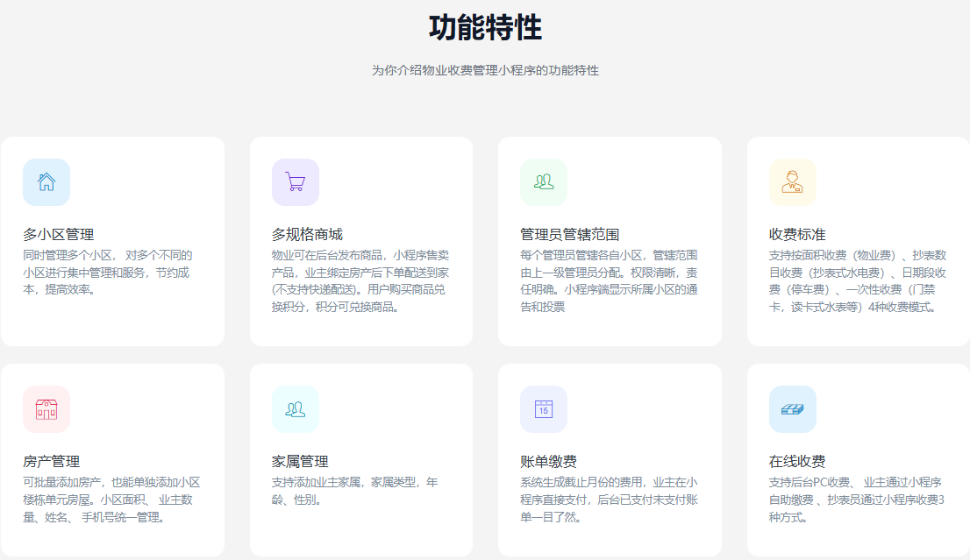970x560 pixels.
Task: Click the shopping cart icon for 多规格商城
Action: [296, 182]
